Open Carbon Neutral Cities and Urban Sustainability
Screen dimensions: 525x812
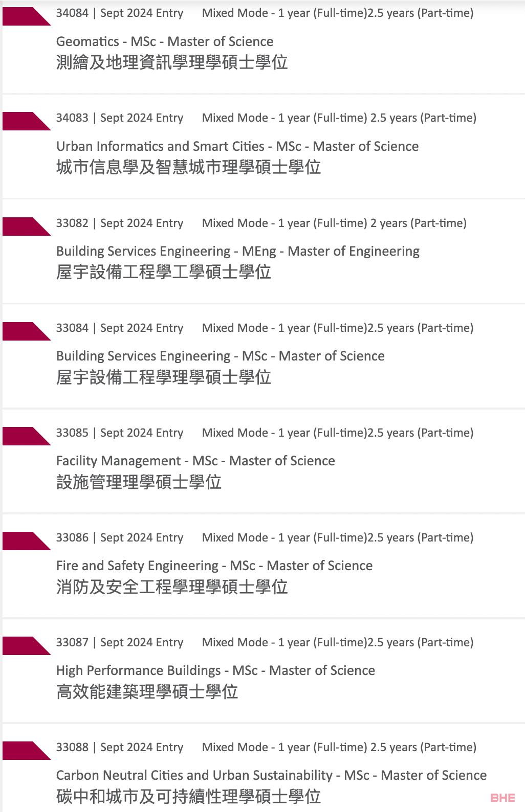click(x=271, y=776)
